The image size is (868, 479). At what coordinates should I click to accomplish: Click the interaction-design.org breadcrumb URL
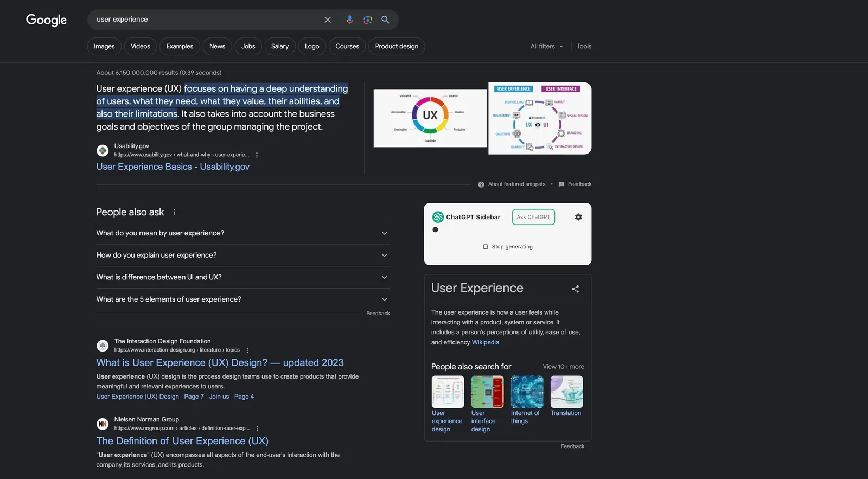pyautogui.click(x=177, y=350)
